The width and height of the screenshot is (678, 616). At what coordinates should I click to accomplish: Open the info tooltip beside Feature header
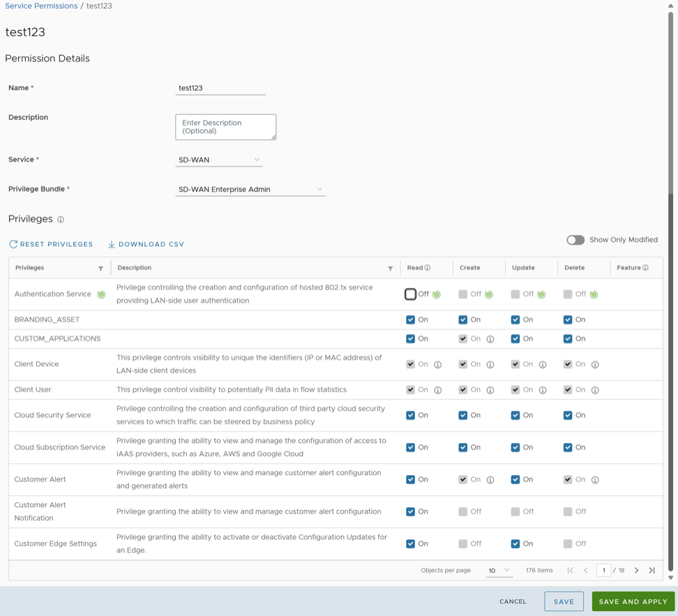646,267
